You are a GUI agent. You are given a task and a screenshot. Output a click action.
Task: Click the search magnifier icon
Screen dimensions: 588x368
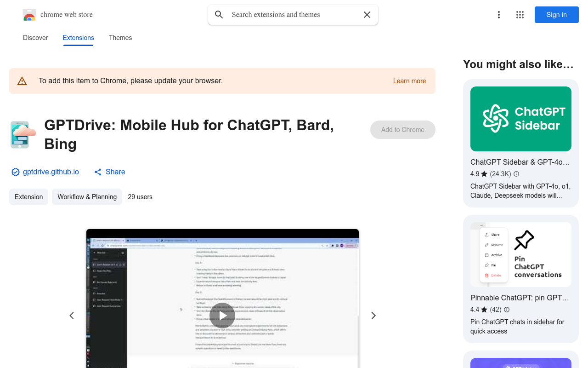point(219,15)
